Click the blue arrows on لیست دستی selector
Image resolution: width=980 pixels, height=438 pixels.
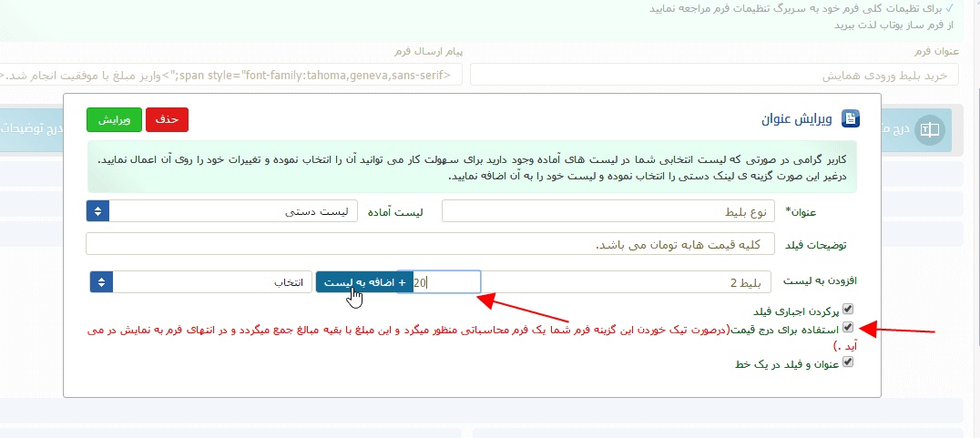pyautogui.click(x=98, y=210)
